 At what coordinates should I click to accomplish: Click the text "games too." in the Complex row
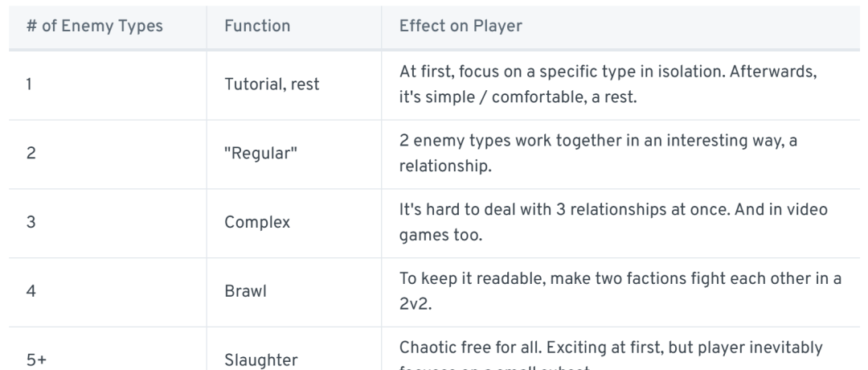[440, 236]
